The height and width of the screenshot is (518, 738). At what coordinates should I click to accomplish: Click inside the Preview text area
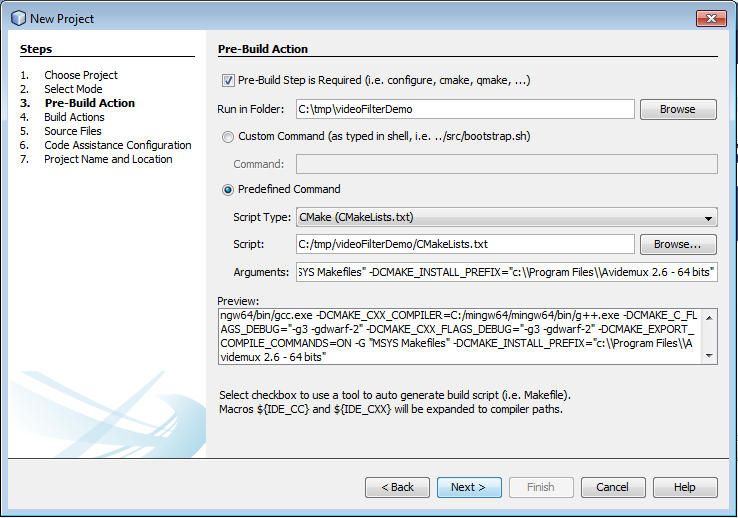(460, 335)
